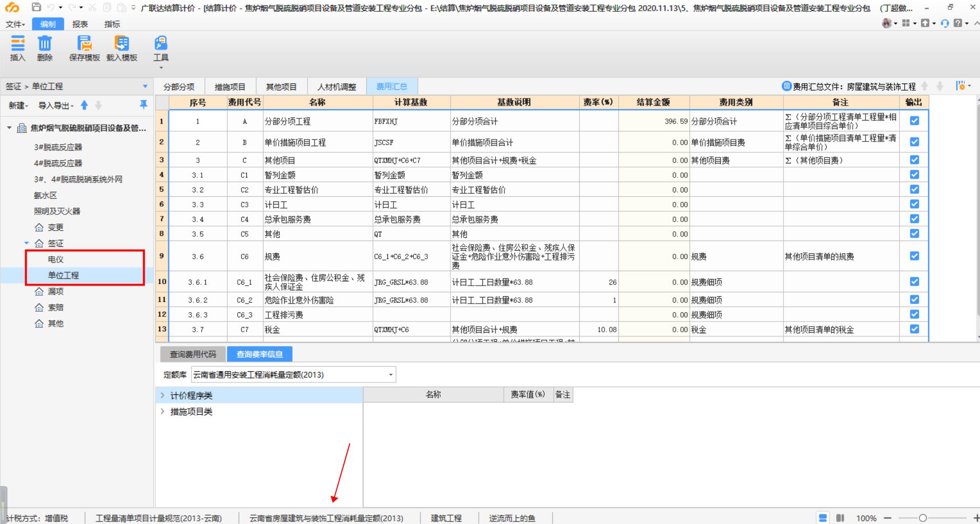Select the 漏项 tree item
The image size is (980, 524).
tap(55, 291)
